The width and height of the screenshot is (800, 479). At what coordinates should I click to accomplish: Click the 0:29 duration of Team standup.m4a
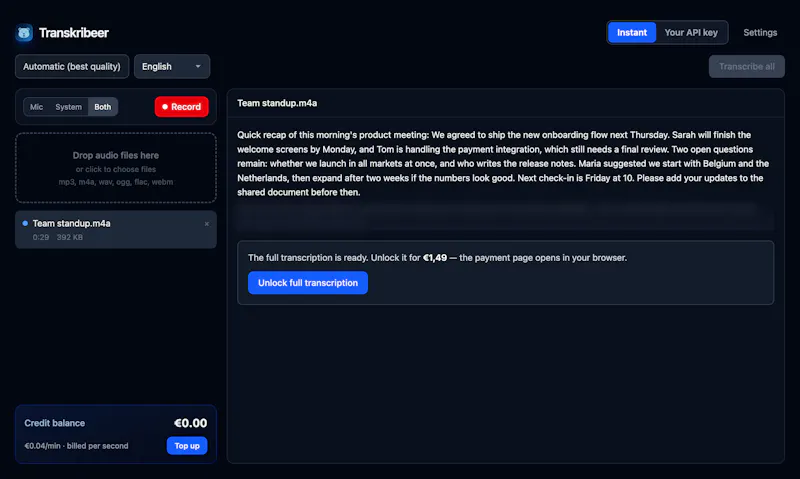pos(41,237)
